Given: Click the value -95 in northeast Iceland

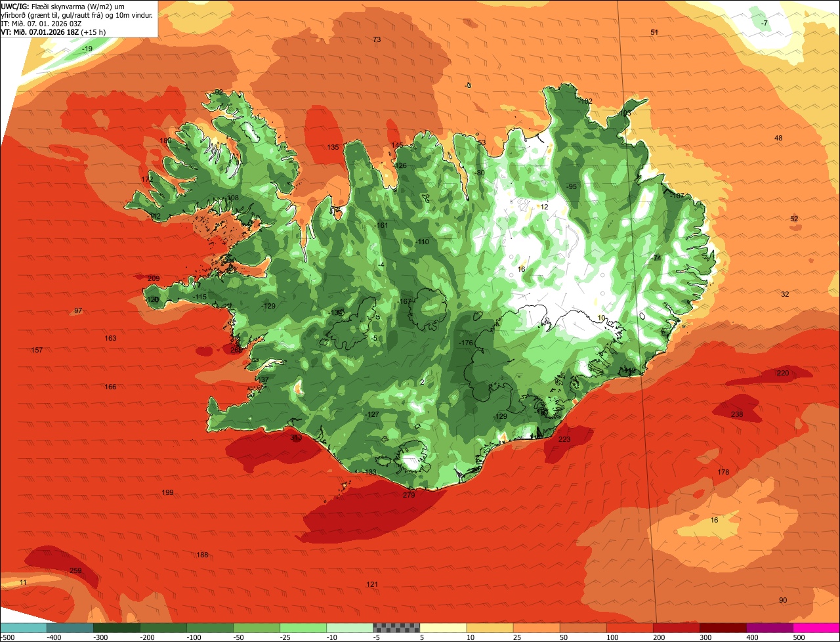Looking at the screenshot, I should [572, 187].
